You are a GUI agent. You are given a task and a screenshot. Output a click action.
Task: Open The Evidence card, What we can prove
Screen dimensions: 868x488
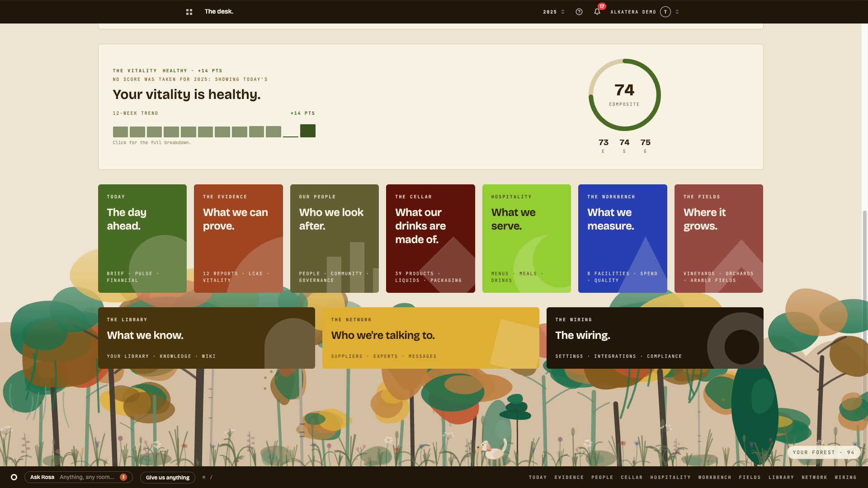click(x=238, y=239)
